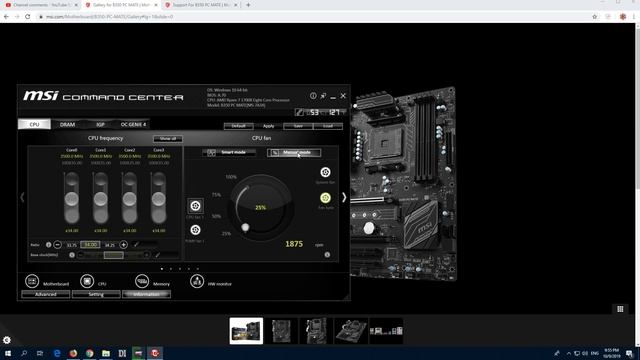640x360 pixels.
Task: Click the Base clock slider handle
Action: [113, 255]
